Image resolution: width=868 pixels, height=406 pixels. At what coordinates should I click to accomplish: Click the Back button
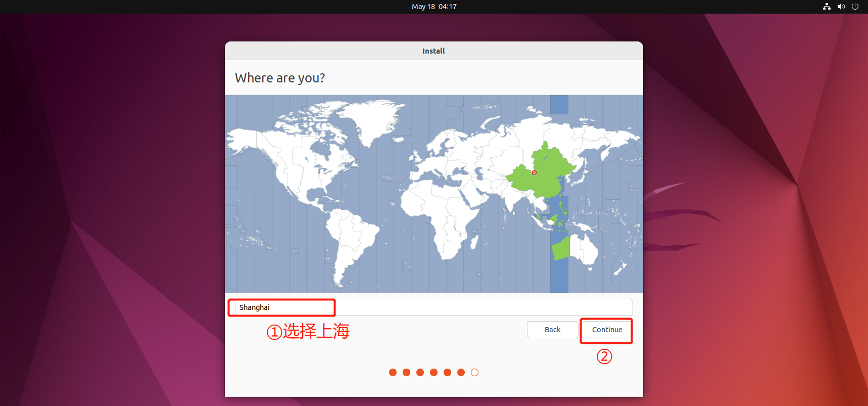click(x=552, y=330)
